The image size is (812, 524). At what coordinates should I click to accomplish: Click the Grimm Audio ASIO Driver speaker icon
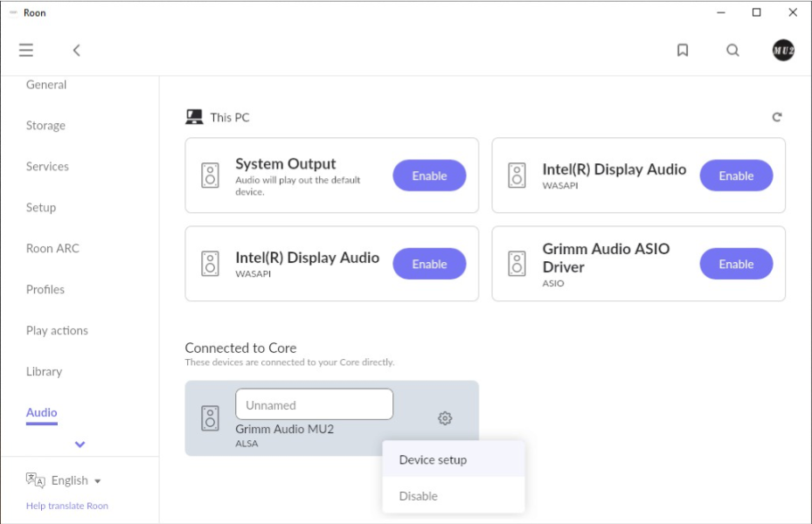[x=517, y=264]
